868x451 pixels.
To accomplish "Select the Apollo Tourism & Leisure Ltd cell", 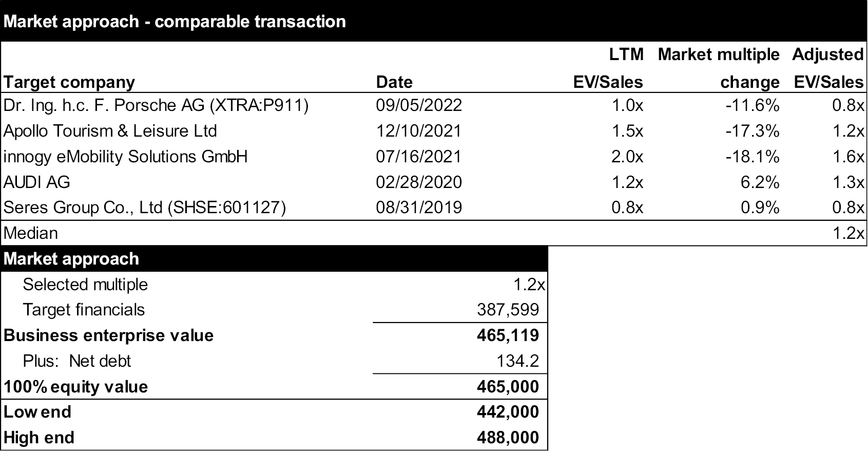I will click(x=110, y=131).
